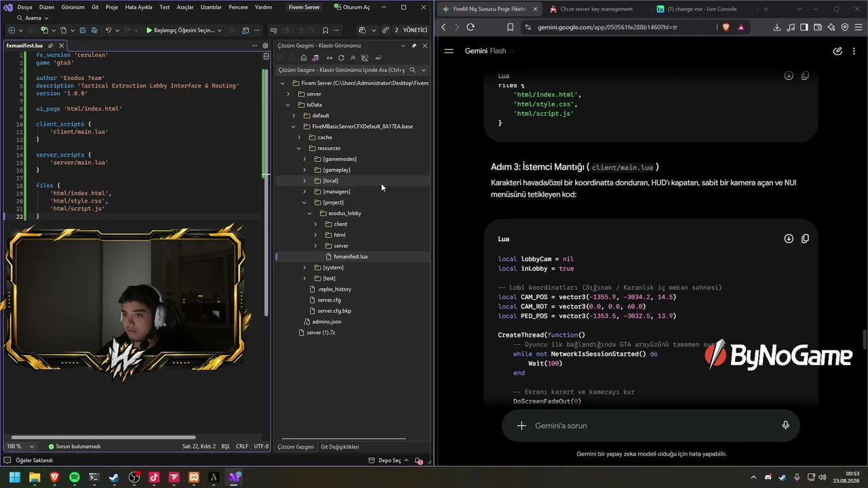The image size is (868, 488).
Task: Click the Oturum Aç sign-in button
Action: (353, 7)
